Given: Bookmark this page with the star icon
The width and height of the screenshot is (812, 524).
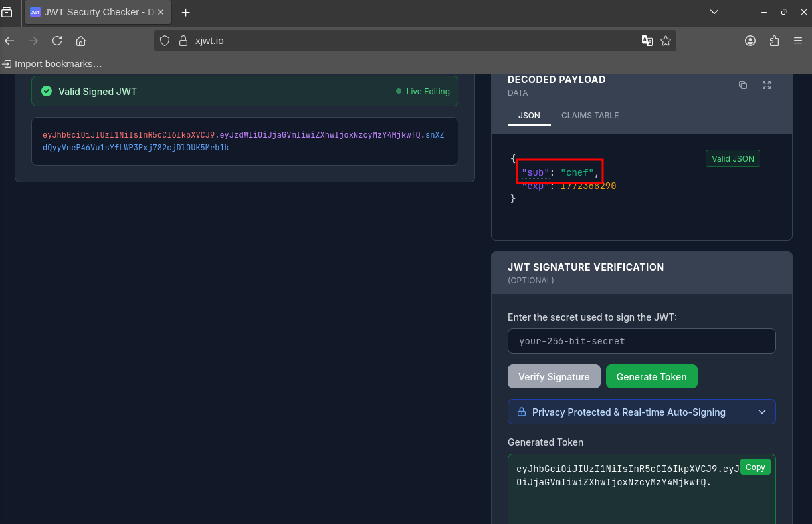Looking at the screenshot, I should pyautogui.click(x=666, y=41).
